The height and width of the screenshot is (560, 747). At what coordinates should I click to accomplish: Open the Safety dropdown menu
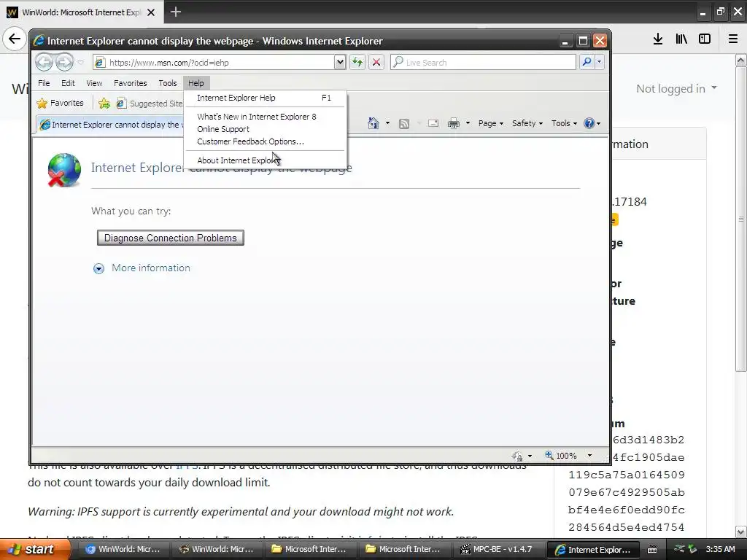point(527,123)
